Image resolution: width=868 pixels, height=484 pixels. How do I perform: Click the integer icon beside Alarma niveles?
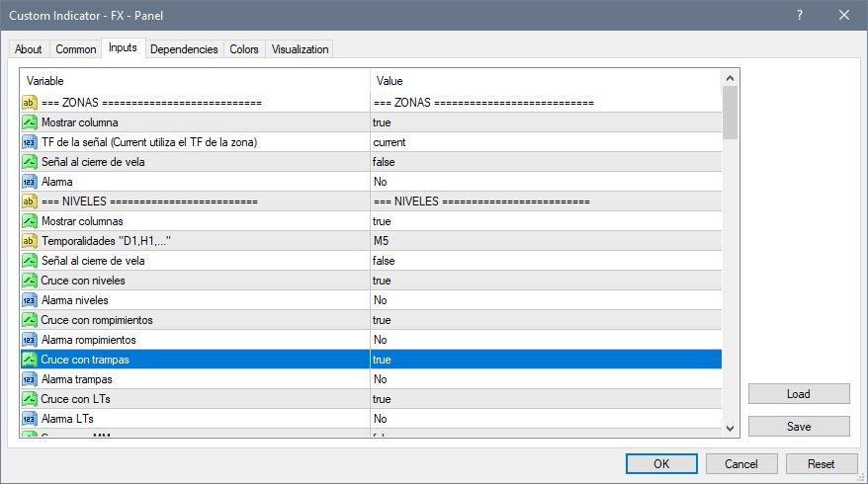[29, 300]
